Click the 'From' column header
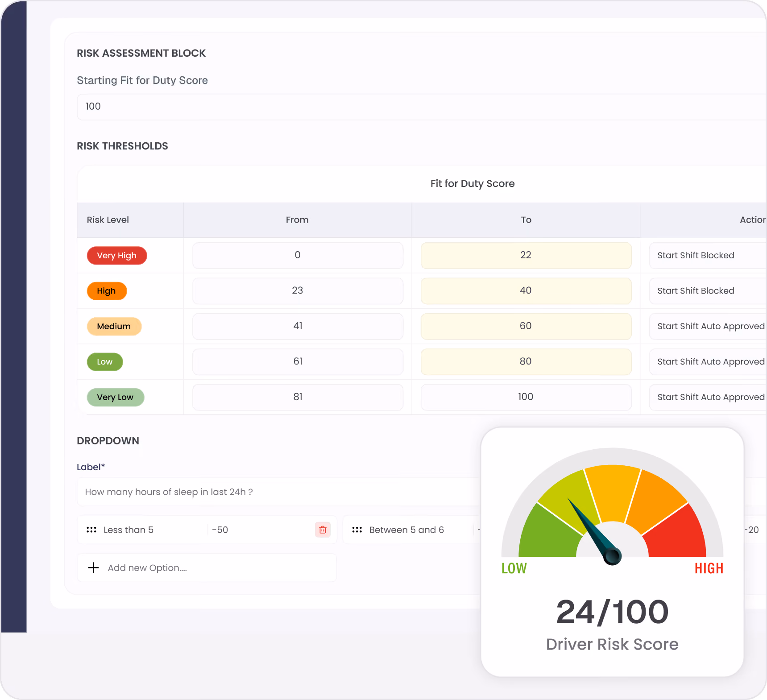The height and width of the screenshot is (700, 767). tap(297, 220)
